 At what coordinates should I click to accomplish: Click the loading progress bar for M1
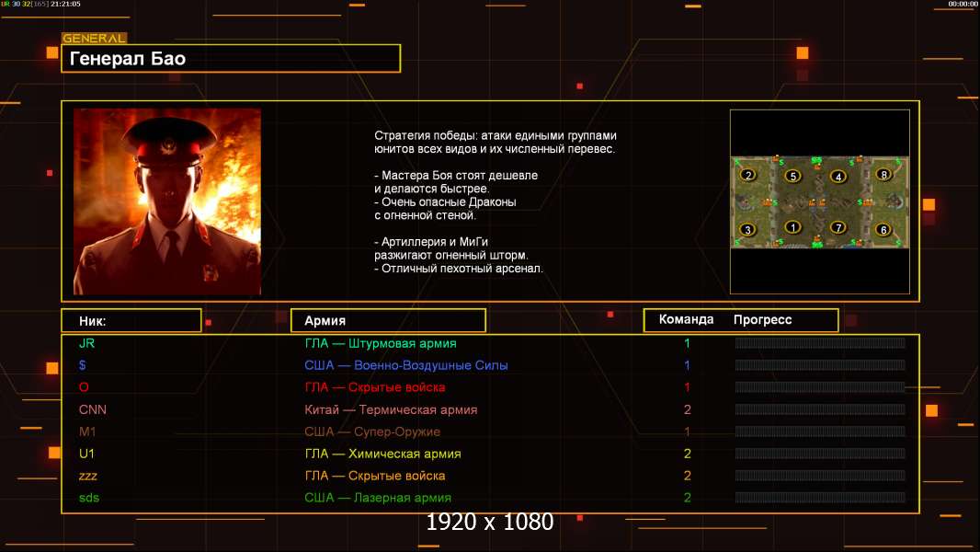820,431
